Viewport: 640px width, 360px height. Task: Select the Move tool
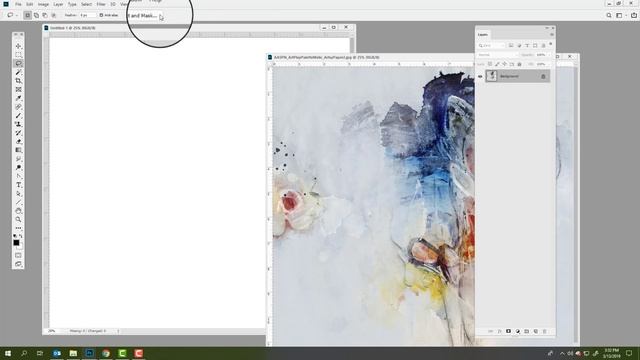pyautogui.click(x=18, y=46)
